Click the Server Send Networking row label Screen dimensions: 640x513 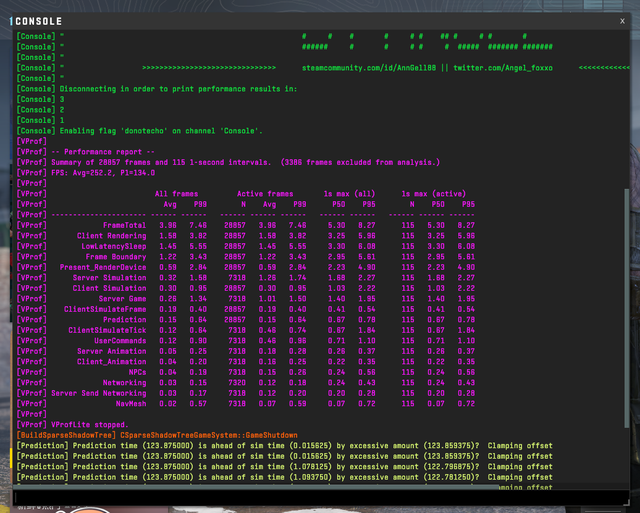pyautogui.click(x=98, y=393)
